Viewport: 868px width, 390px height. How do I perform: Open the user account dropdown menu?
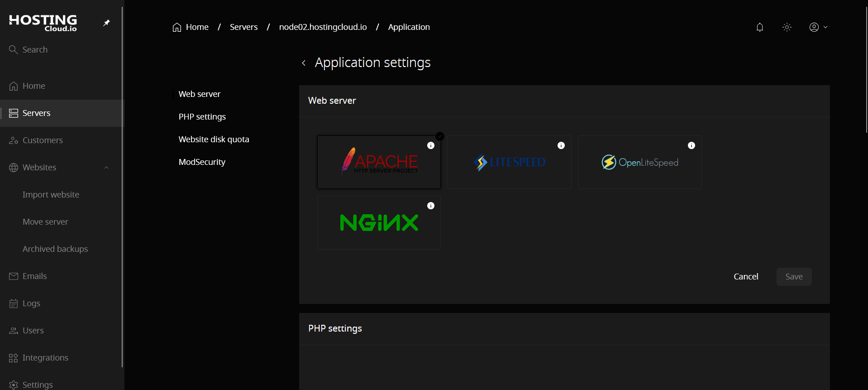coord(818,27)
